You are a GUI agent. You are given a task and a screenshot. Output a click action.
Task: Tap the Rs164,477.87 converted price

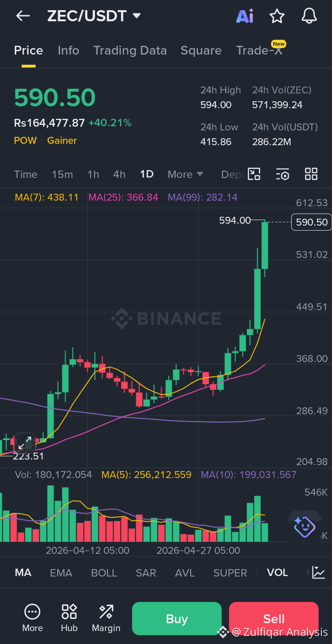click(49, 123)
